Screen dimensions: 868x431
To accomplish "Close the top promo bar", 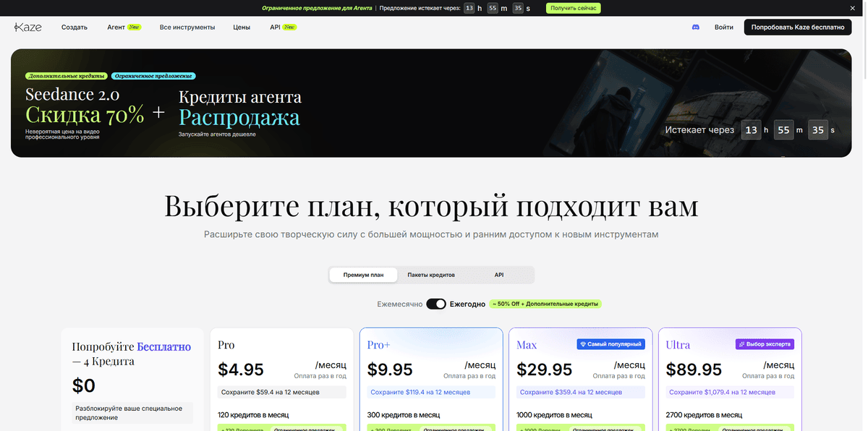I will (851, 8).
